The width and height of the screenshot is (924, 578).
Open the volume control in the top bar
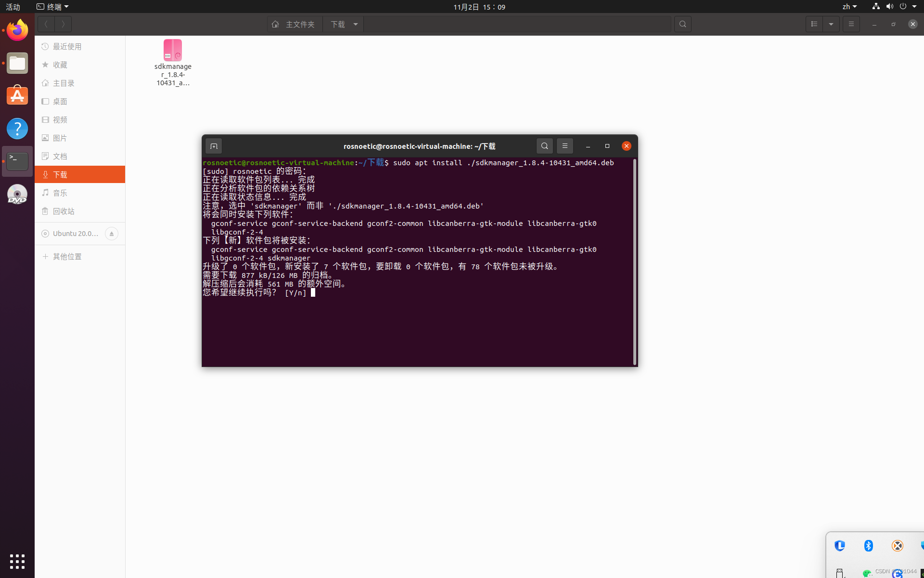889,6
